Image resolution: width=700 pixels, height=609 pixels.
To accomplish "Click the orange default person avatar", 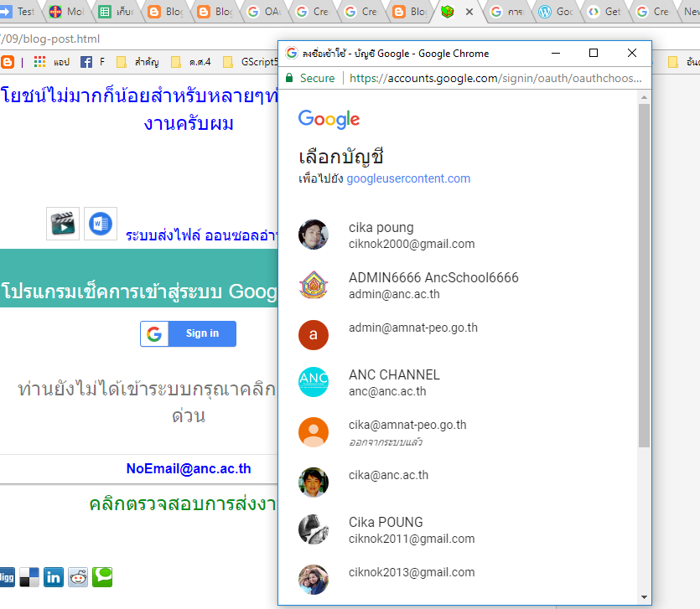I will [314, 432].
